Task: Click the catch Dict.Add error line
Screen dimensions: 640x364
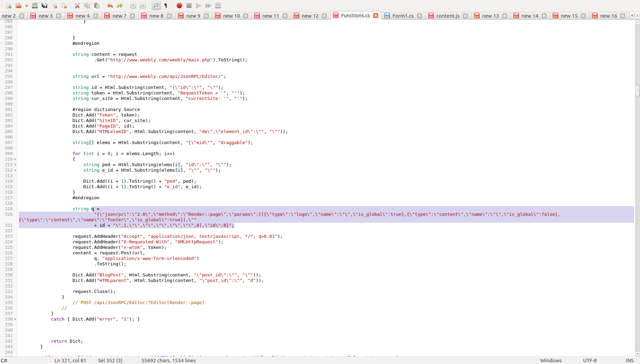Action: click(96, 319)
